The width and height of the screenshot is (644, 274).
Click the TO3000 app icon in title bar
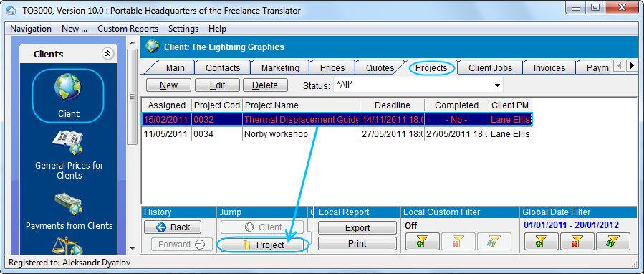click(x=11, y=11)
